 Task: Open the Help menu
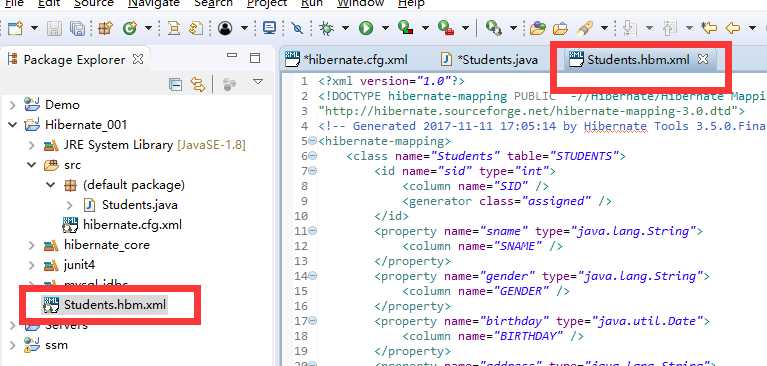click(x=411, y=3)
